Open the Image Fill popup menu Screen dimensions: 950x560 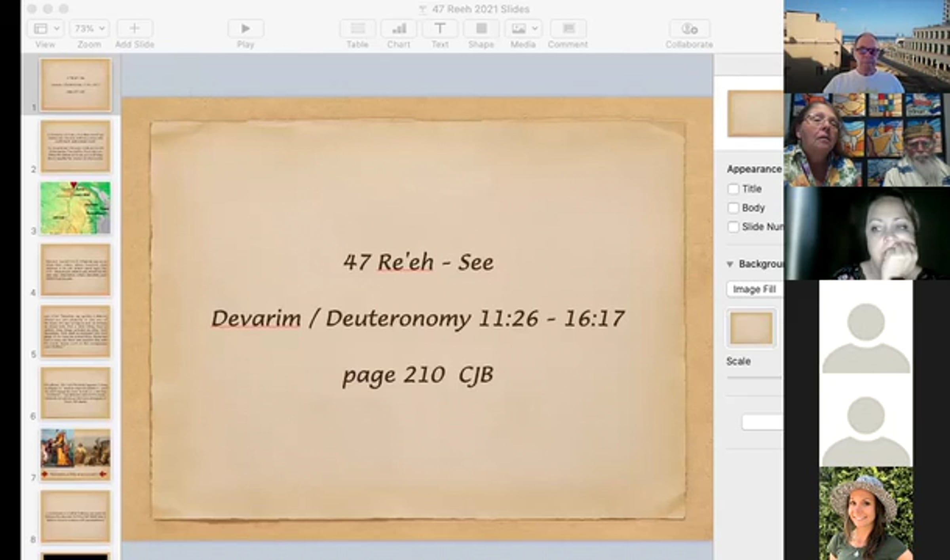click(754, 289)
